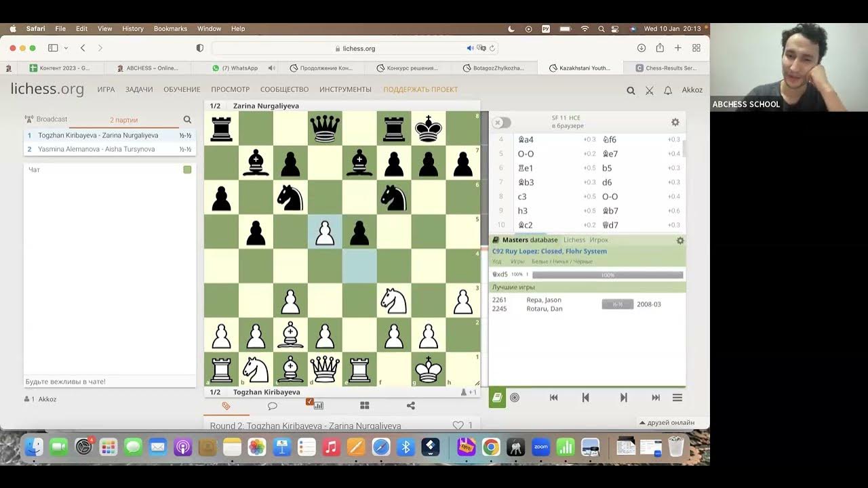Open the share tab under the board
The width and height of the screenshot is (868, 488).
pos(410,406)
